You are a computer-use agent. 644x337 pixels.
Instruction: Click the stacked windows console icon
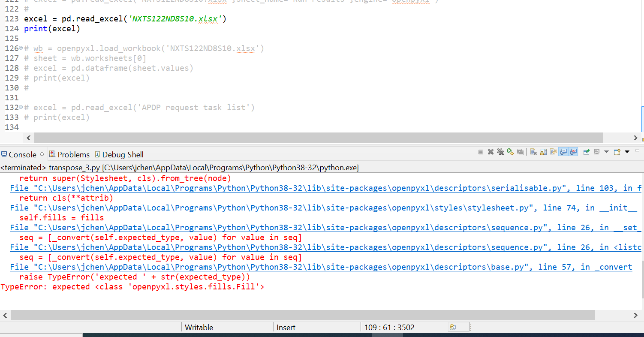tap(520, 152)
